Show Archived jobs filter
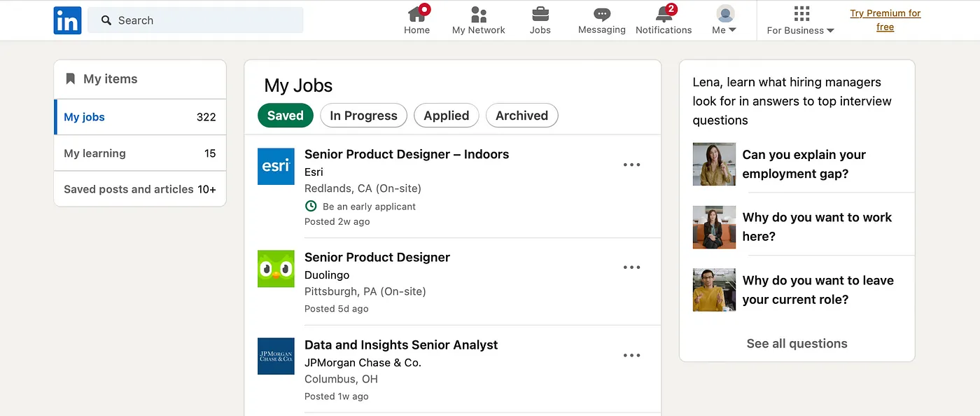Viewport: 980px width, 416px height. (521, 116)
